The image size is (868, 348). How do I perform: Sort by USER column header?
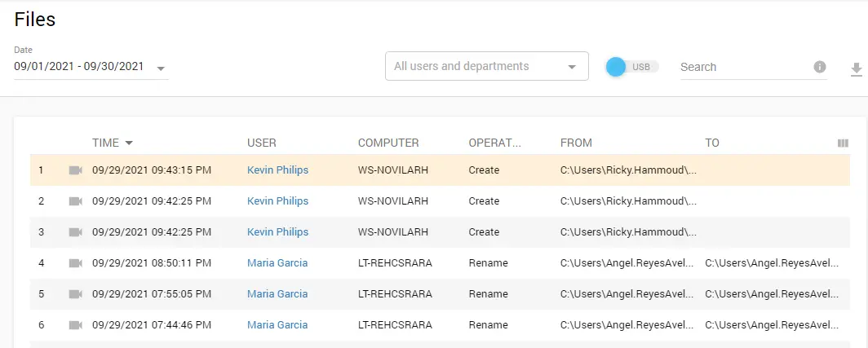point(262,143)
